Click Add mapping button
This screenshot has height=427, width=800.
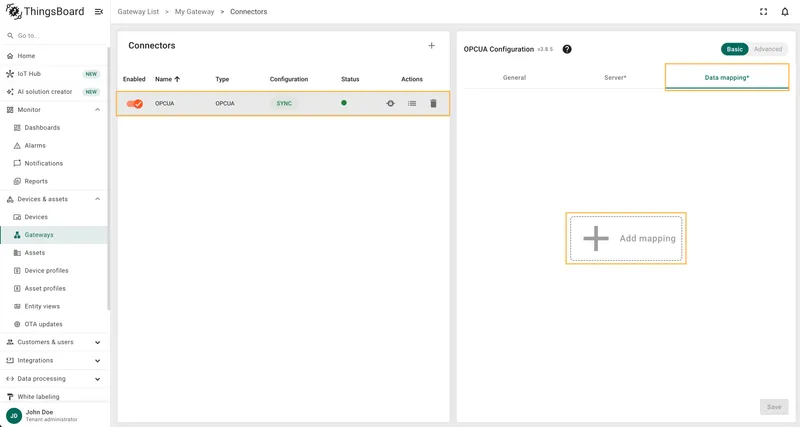click(626, 238)
